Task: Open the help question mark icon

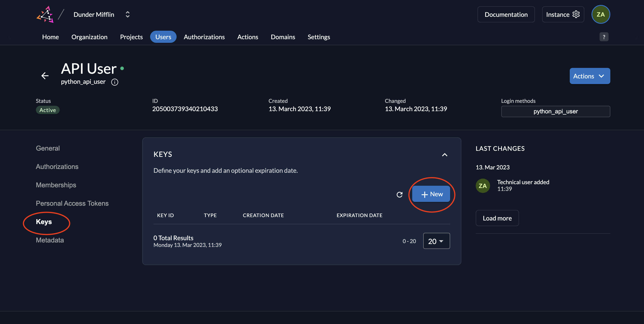Action: point(604,37)
